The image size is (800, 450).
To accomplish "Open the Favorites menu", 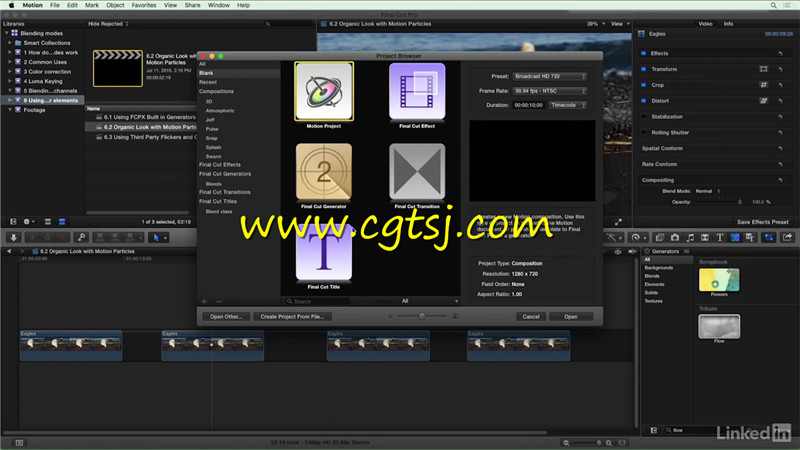I will 144,5.
